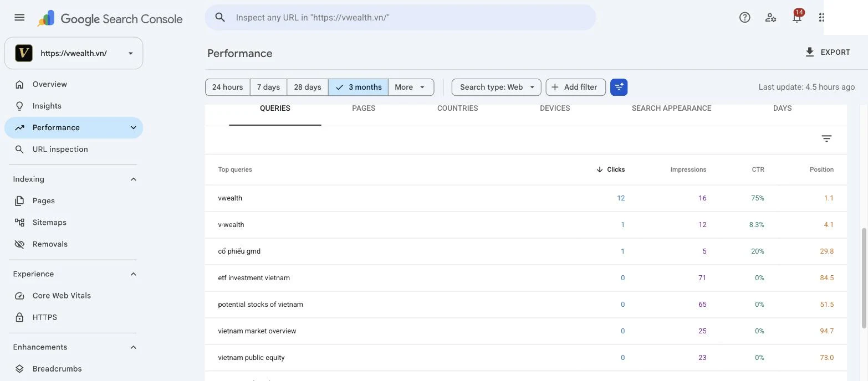Select 'vietnam public equity' query
This screenshot has width=868, height=381.
[525, 358]
